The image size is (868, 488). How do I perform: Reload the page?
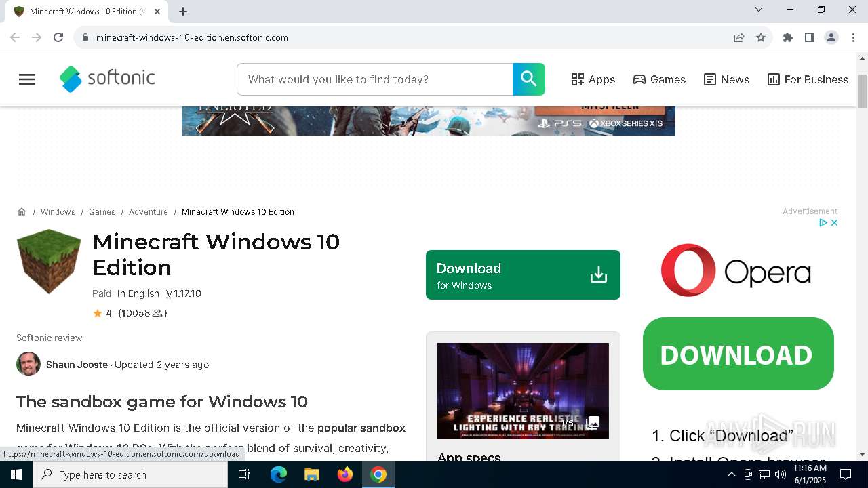click(58, 37)
